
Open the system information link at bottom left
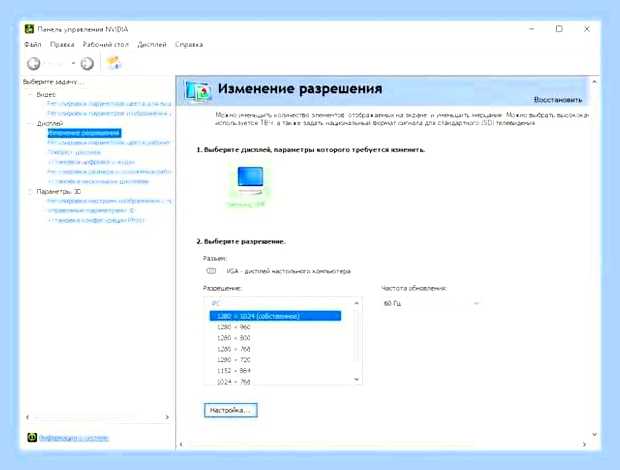[74, 438]
